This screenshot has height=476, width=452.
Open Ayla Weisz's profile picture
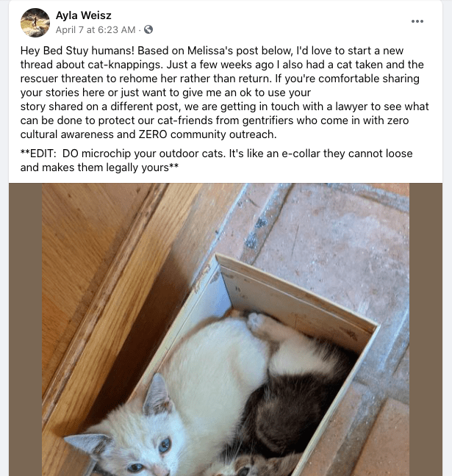point(35,23)
